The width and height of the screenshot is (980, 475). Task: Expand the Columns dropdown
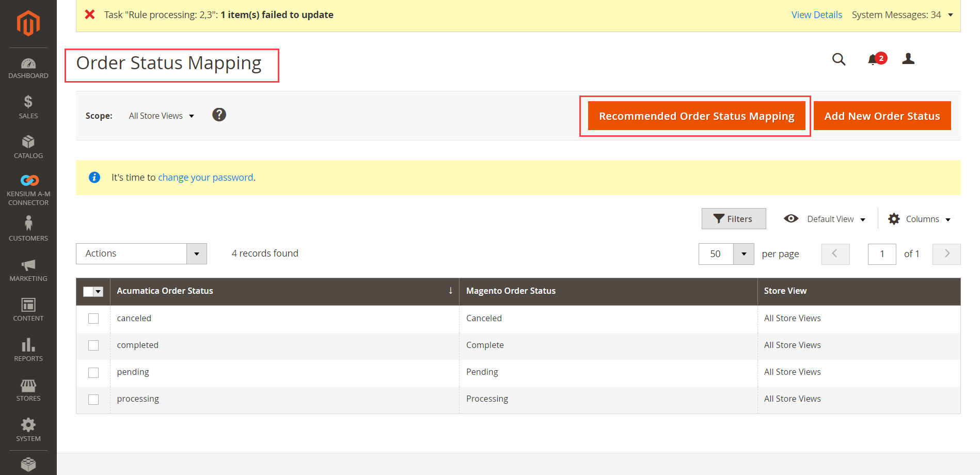click(x=920, y=219)
